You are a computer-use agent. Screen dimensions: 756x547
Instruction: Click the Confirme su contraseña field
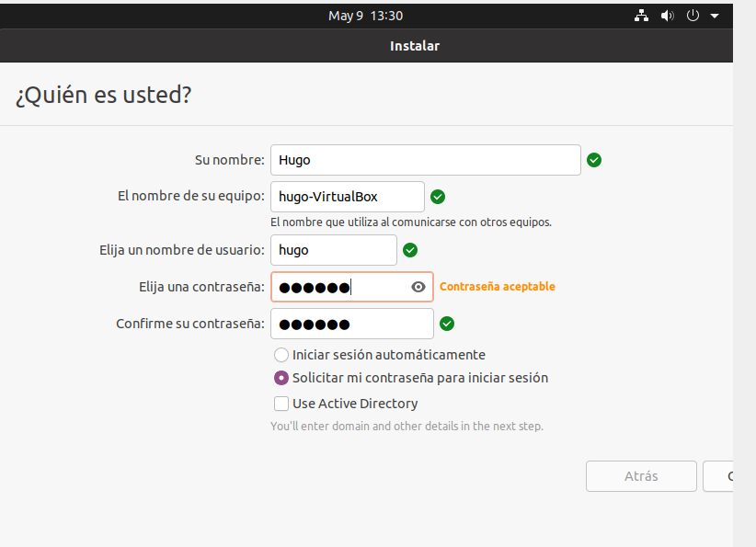(351, 324)
